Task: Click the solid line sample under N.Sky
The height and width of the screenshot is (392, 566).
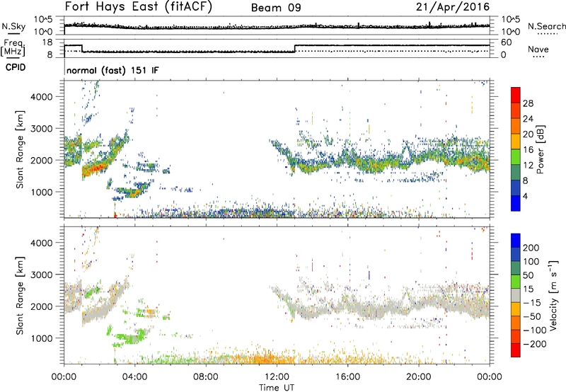Action: [x=13, y=34]
